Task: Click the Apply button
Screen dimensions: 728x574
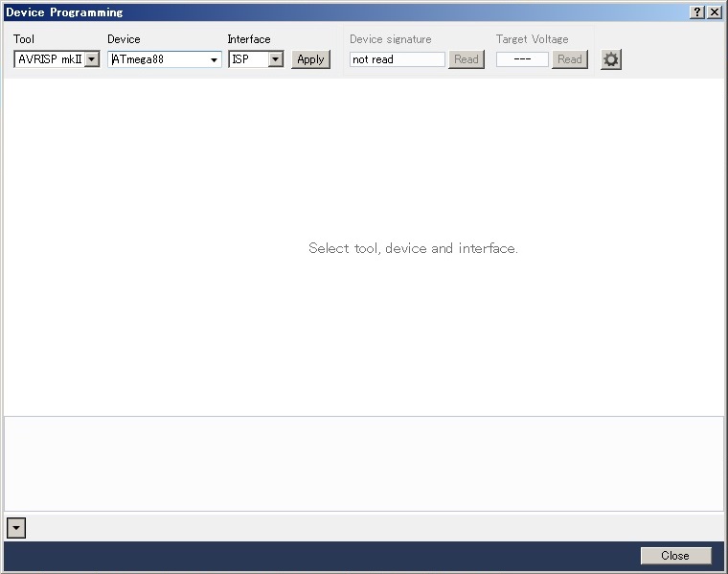Action: click(310, 59)
